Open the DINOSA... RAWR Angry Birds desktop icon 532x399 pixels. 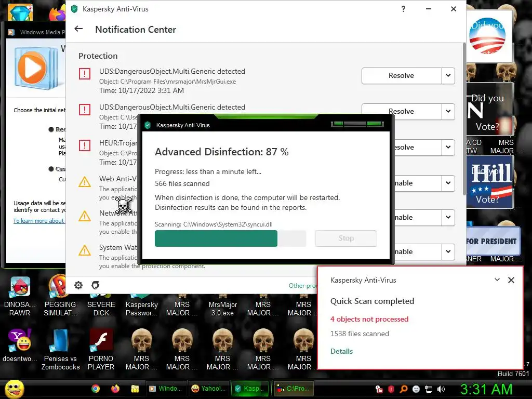pos(20,296)
